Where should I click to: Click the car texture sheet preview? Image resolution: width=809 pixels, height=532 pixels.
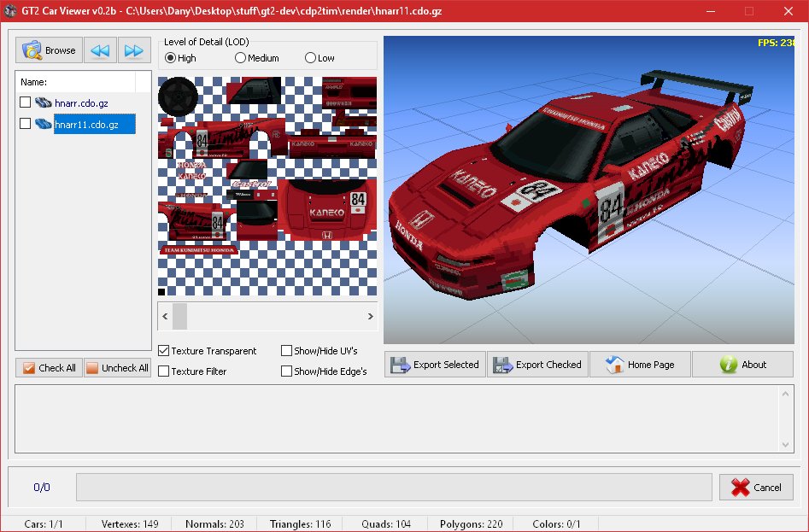(x=267, y=186)
